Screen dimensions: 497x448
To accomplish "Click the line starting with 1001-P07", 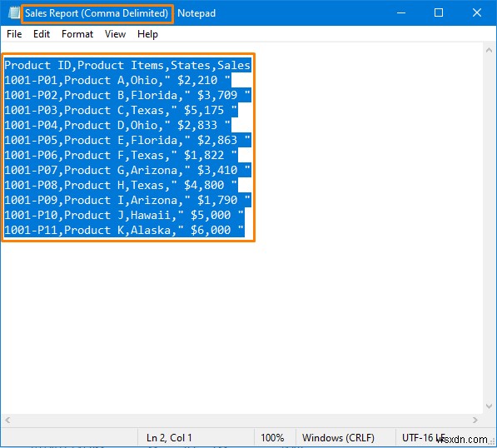I will coord(127,170).
